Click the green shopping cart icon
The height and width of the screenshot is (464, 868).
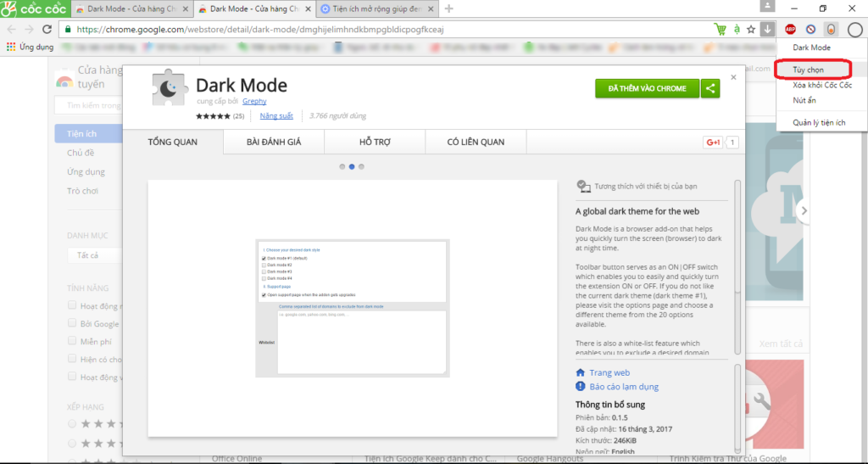[x=721, y=29]
